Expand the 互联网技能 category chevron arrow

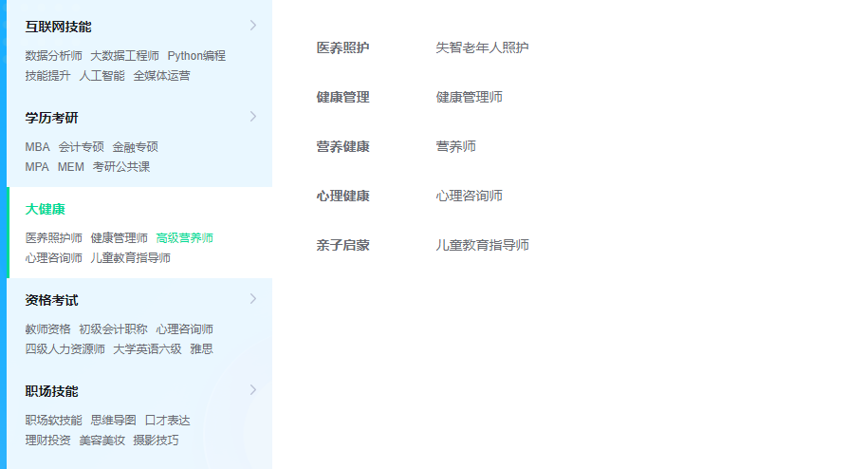coord(252,26)
